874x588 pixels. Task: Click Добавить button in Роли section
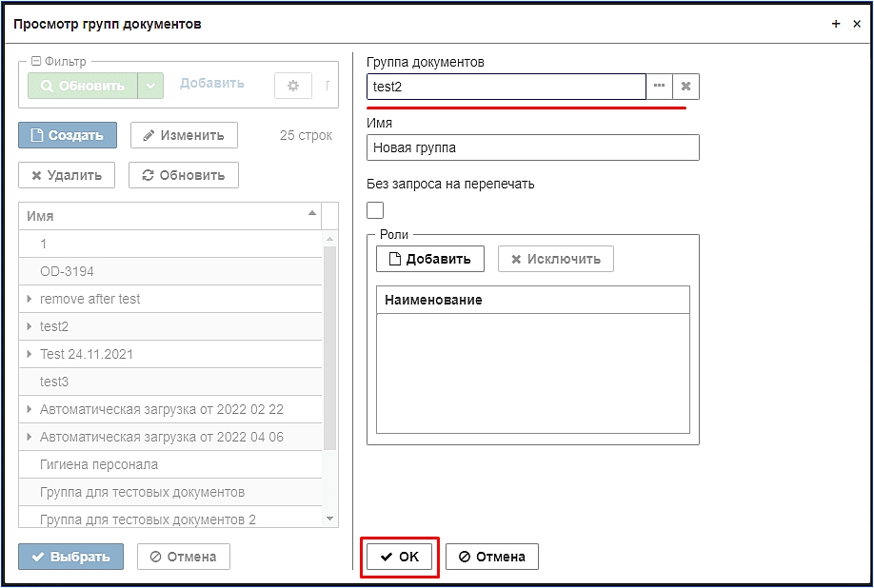click(429, 259)
